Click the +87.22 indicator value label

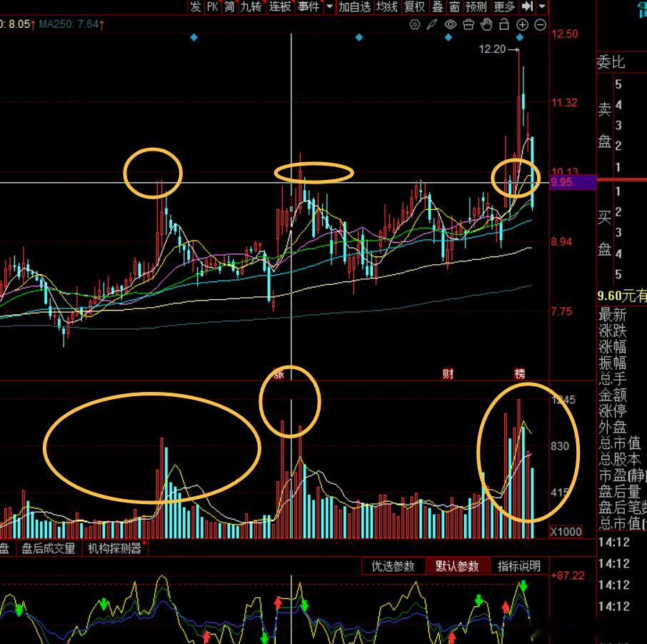(568, 575)
